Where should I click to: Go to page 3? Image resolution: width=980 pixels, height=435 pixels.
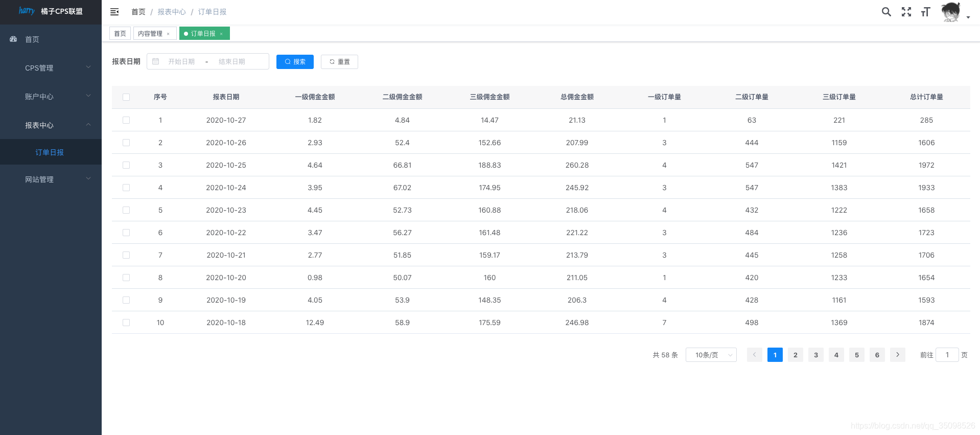coord(815,355)
